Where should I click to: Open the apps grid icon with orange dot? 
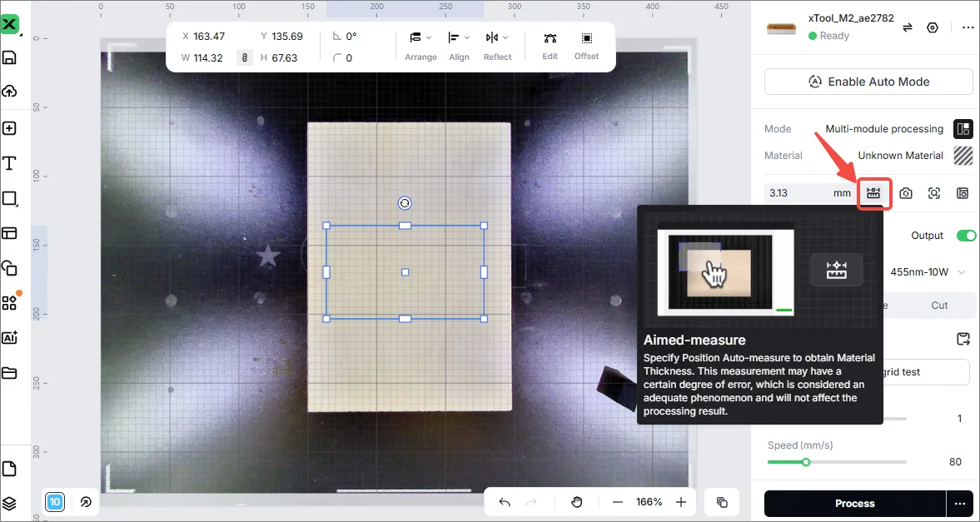coord(9,303)
